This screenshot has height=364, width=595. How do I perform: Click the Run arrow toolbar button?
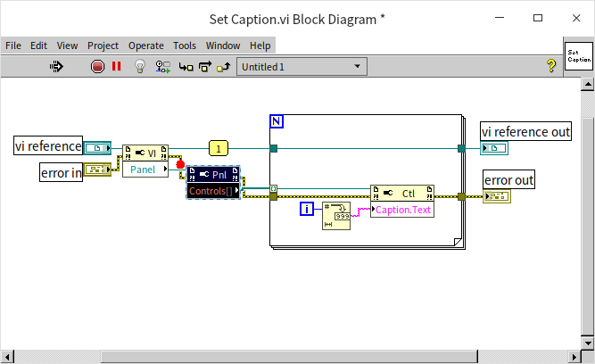point(55,66)
